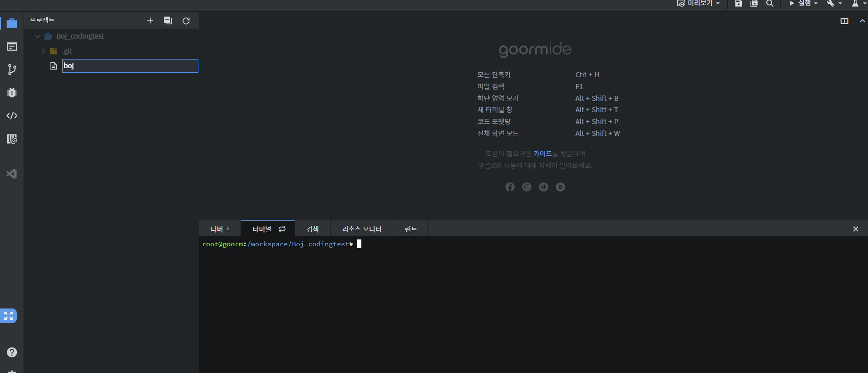Image resolution: width=868 pixels, height=373 pixels.
Task: Open the search magnifier in top toolbar
Action: (x=770, y=3)
